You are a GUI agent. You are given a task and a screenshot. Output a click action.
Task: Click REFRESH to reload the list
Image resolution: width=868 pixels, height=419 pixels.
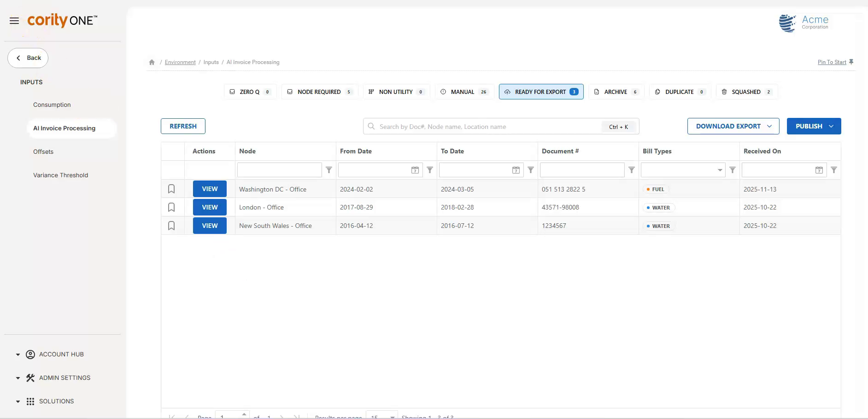point(182,126)
